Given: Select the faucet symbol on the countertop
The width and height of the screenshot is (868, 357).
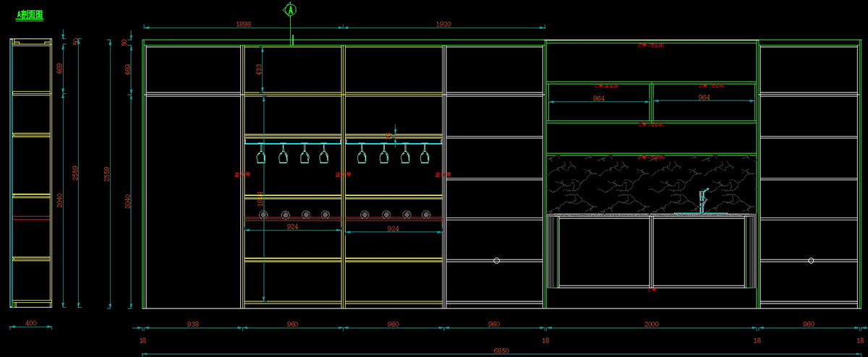Looking at the screenshot, I should point(702,200).
